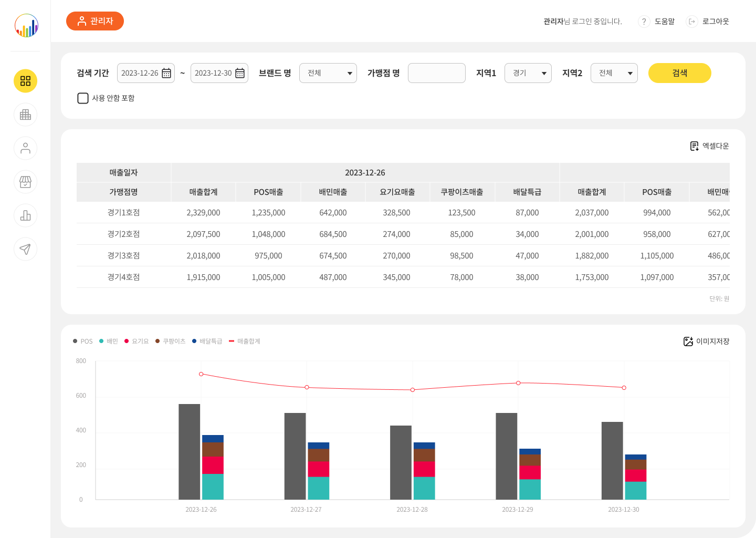Screen dimensions: 756x538
Task: Toggle POS series in chart legend
Action: [x=83, y=342]
